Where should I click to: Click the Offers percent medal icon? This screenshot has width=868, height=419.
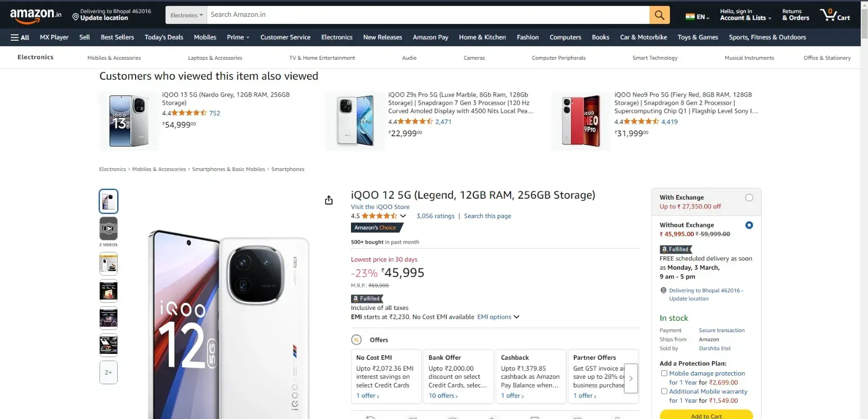click(357, 339)
